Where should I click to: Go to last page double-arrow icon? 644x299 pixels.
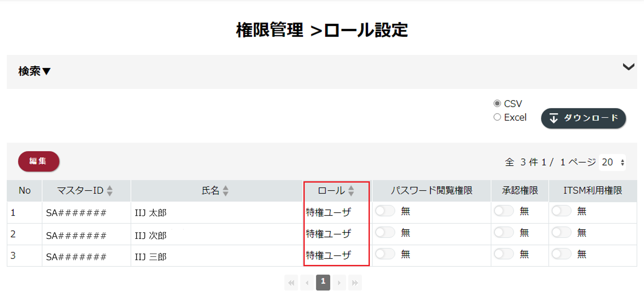click(x=355, y=283)
